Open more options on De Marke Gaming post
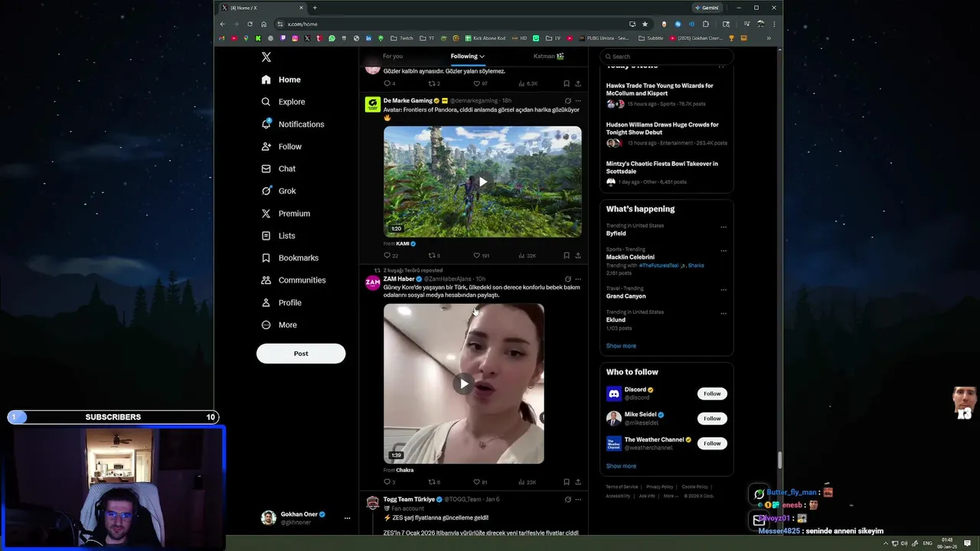 (x=578, y=100)
